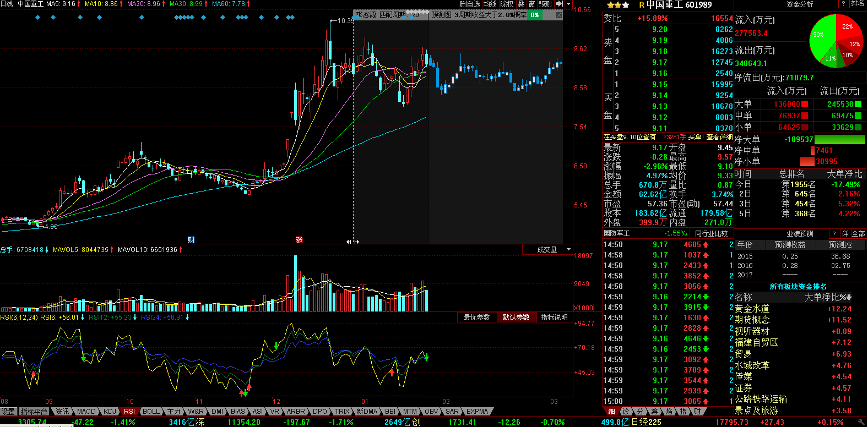Toggle the 预测 forecast button

(545, 4)
